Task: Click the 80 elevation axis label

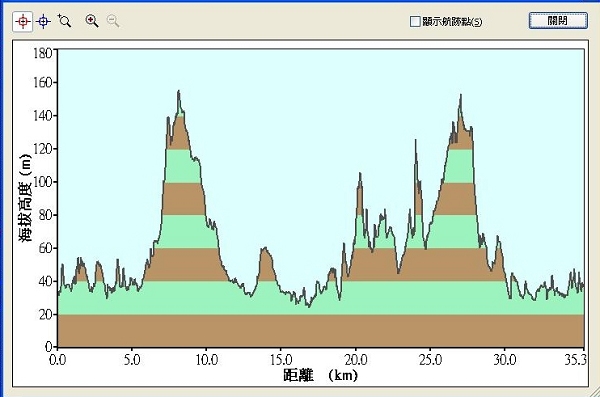Action: [x=46, y=215]
